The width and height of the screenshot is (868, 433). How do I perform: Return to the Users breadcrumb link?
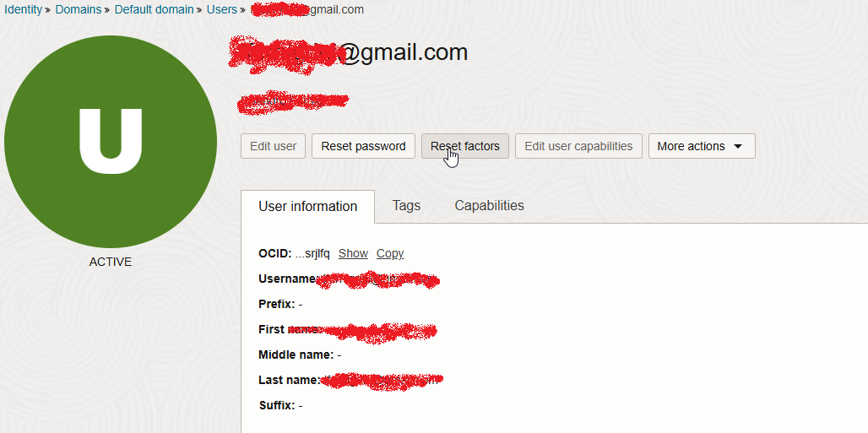tap(221, 10)
